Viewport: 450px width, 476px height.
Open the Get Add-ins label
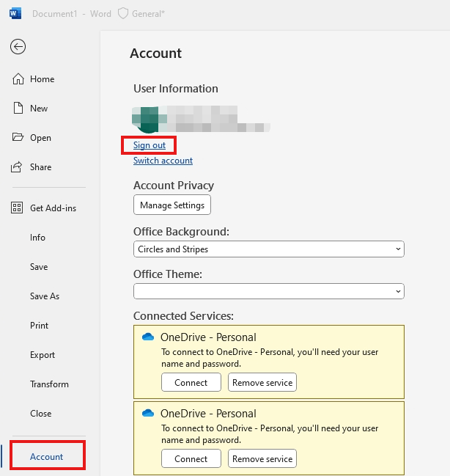click(x=53, y=208)
